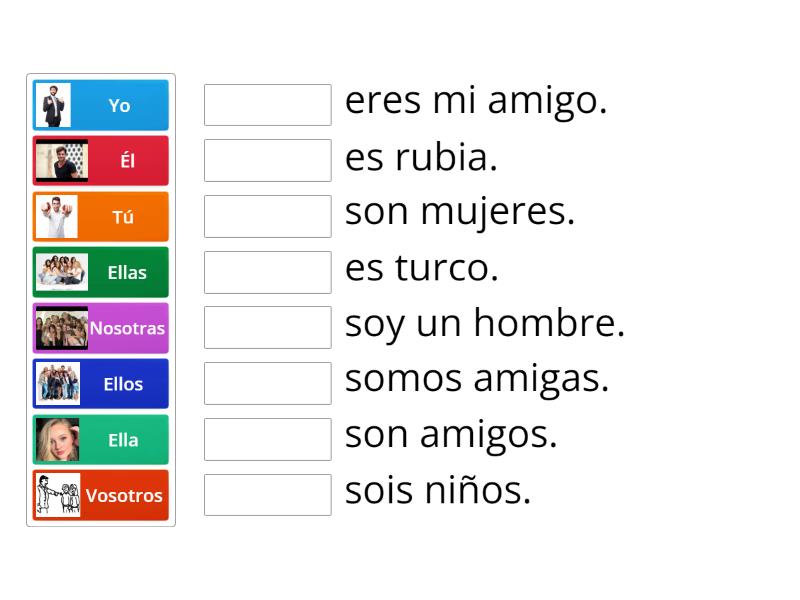
Task: Select the empty box before 'son mujeres'
Action: coord(267,215)
